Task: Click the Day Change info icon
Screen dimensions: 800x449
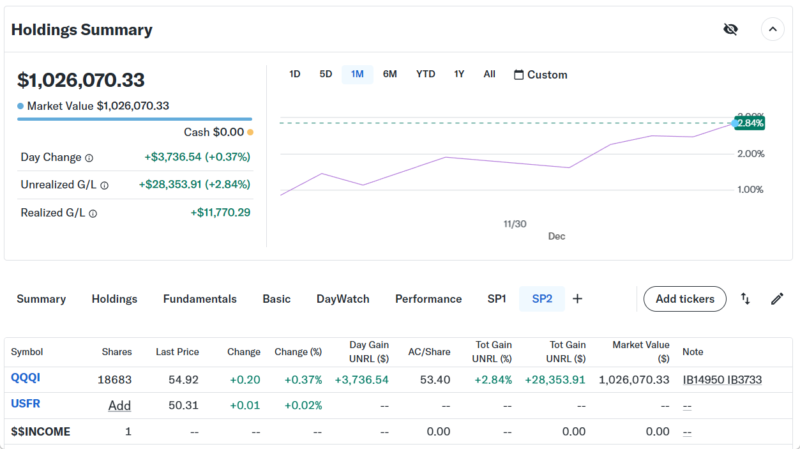Action: (89, 158)
